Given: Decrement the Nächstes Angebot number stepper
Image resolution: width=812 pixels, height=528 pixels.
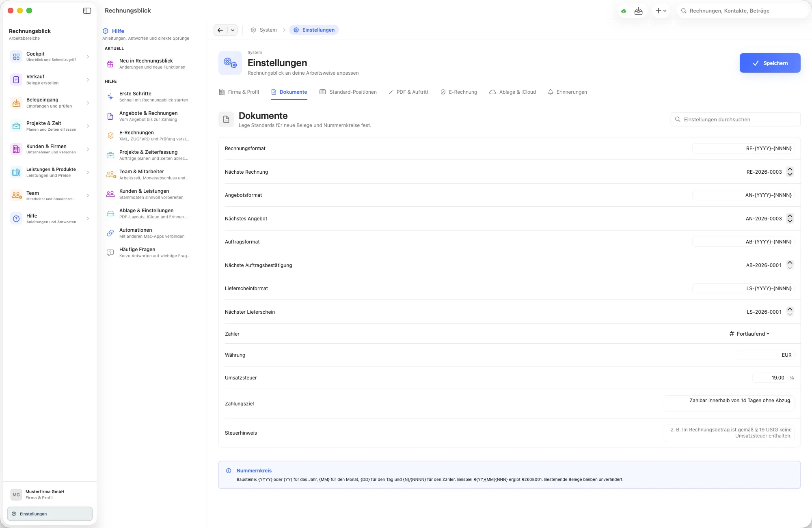Looking at the screenshot, I should (x=790, y=221).
